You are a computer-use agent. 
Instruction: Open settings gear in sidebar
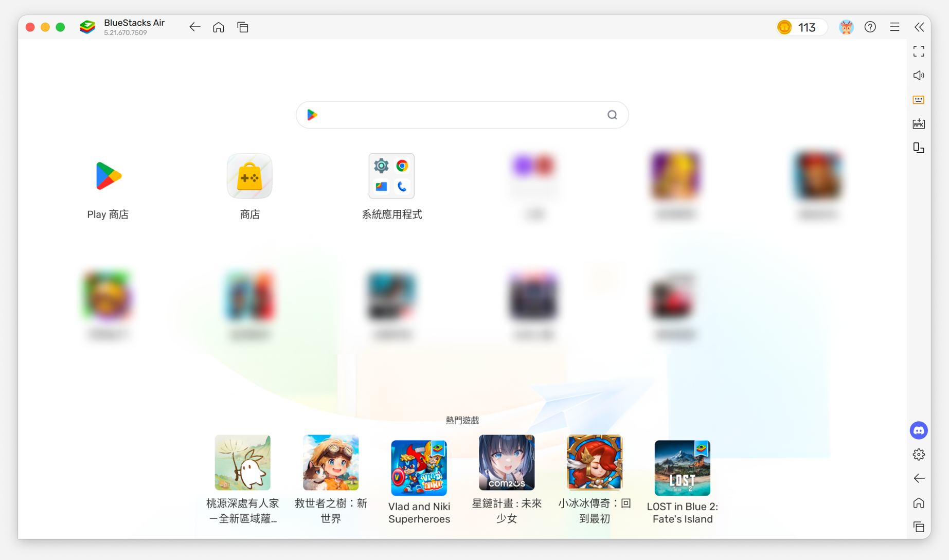(x=919, y=455)
